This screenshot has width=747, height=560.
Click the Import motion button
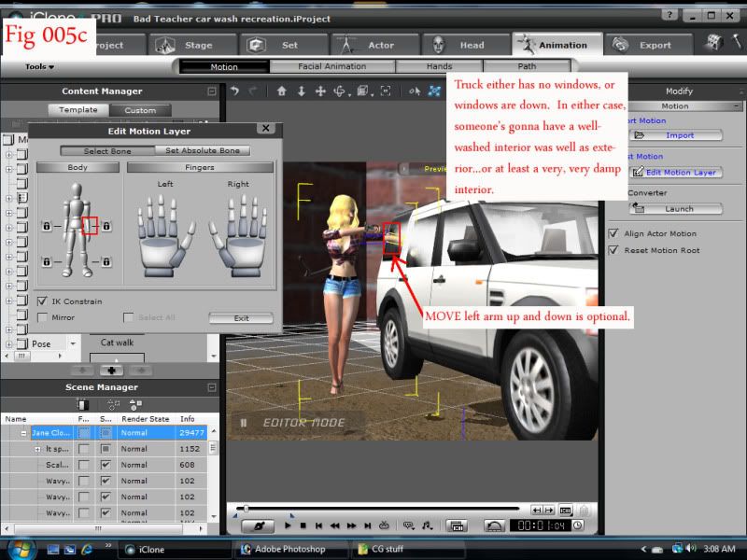click(675, 135)
